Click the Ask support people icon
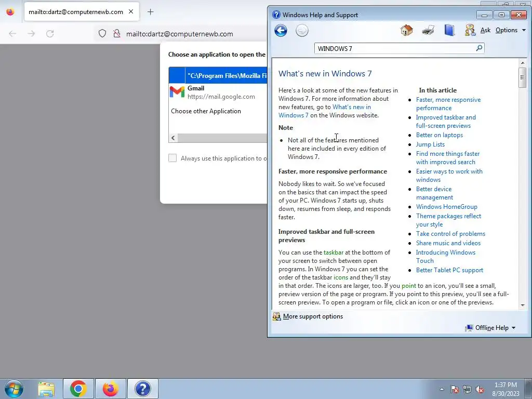The width and height of the screenshot is (532, 399). [x=470, y=30]
